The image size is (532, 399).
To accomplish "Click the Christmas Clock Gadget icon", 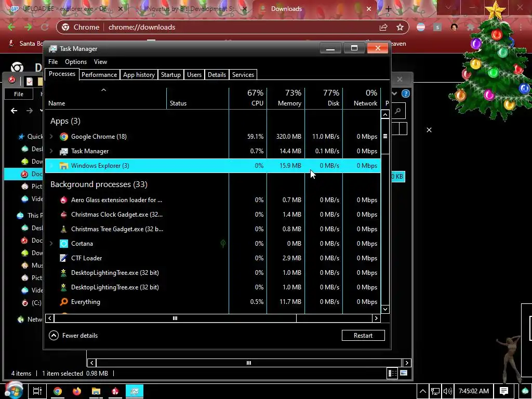I will tap(63, 215).
